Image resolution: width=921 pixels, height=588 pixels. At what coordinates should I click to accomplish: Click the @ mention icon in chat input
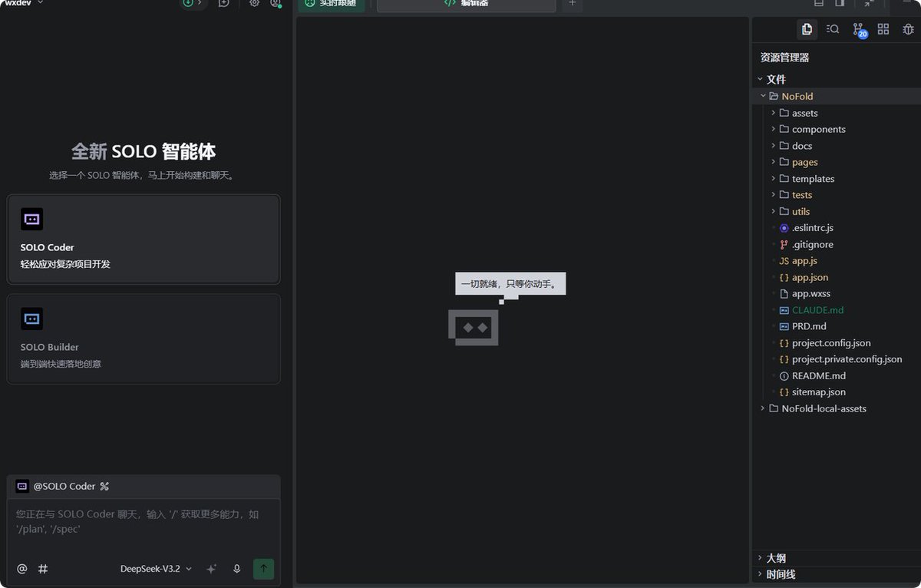(22, 569)
